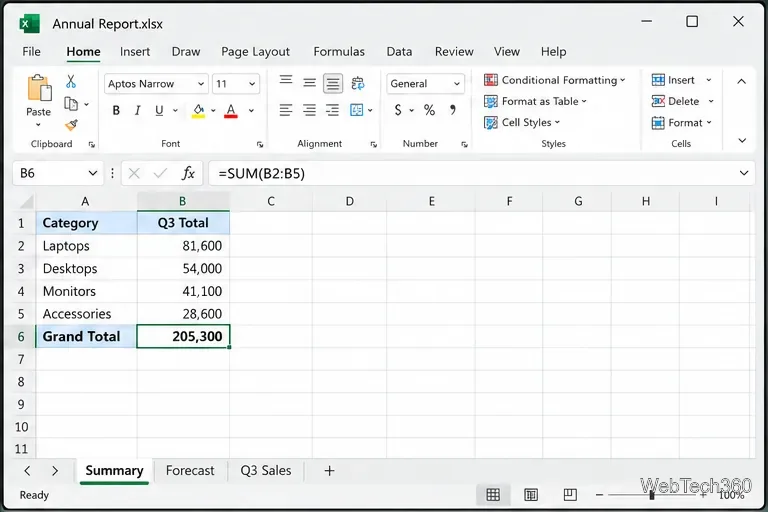This screenshot has width=768, height=512.
Task: Toggle Italic formatting
Action: [138, 111]
